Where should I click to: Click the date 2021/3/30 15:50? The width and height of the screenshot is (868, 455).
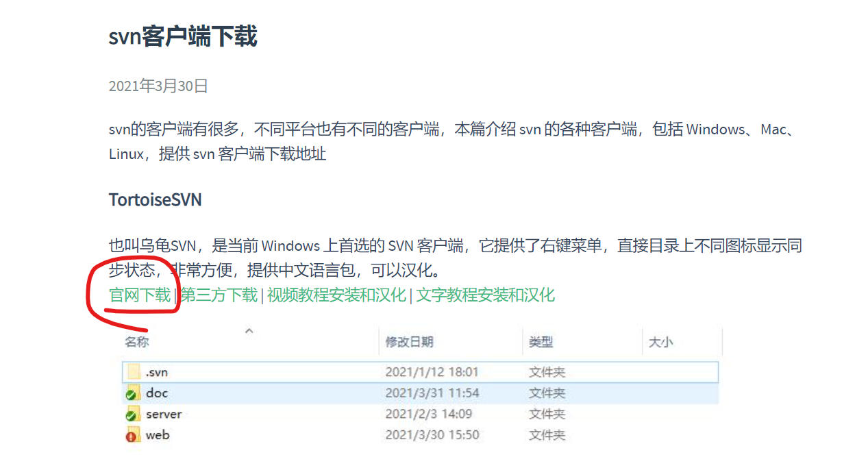pos(432,435)
